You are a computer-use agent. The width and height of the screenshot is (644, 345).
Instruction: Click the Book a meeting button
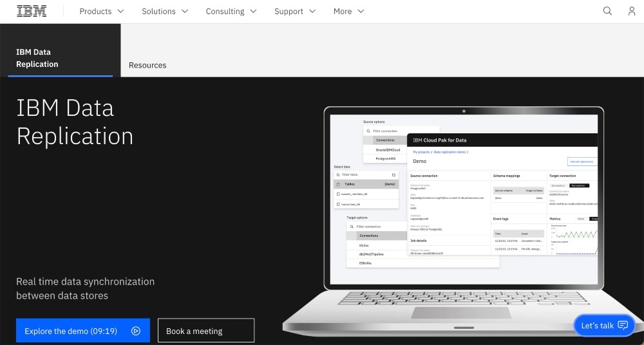click(x=206, y=331)
